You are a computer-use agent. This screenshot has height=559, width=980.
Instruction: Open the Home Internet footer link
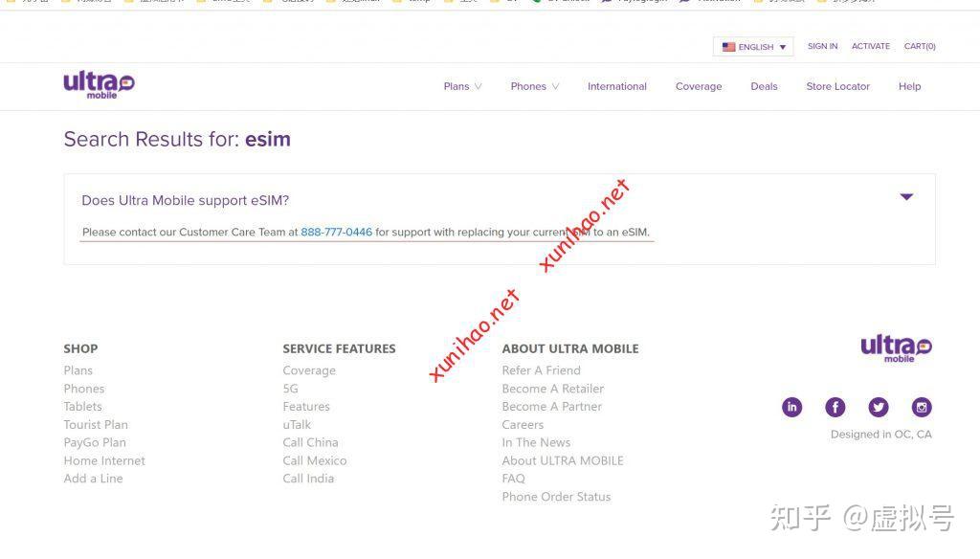pos(104,460)
